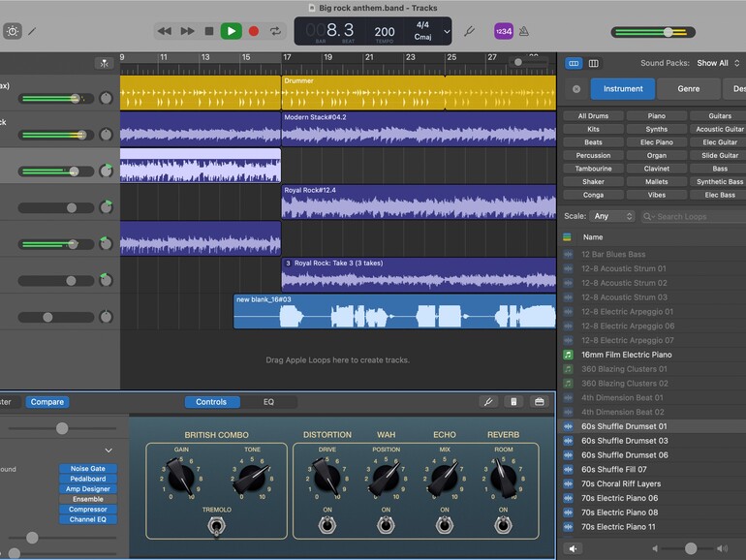Screen dimensions: 746x560
Task: Filter loops by Tambourine
Action: 593,169
